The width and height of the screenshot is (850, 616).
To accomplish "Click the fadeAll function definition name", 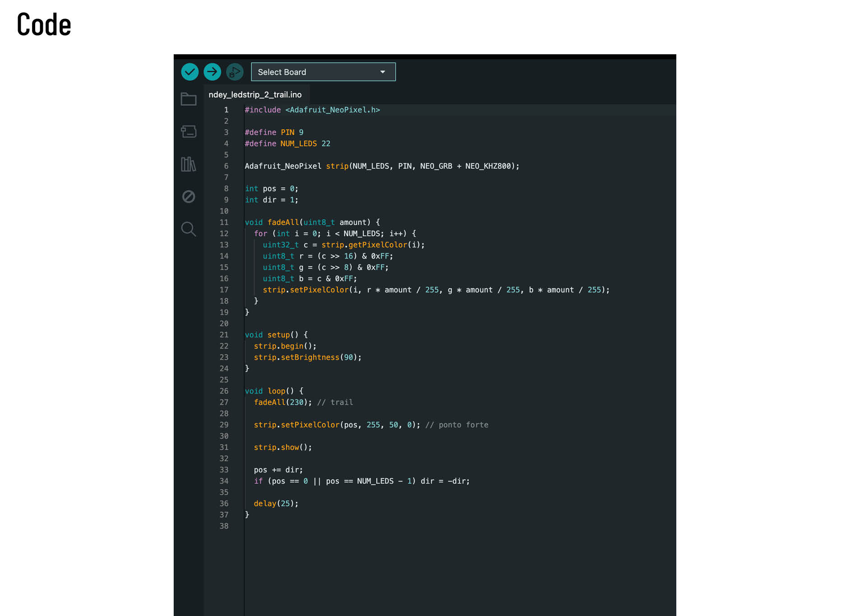I will 283,222.
